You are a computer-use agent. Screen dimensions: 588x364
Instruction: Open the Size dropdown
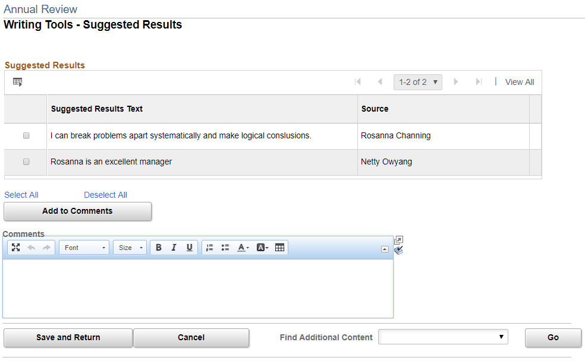coord(130,248)
